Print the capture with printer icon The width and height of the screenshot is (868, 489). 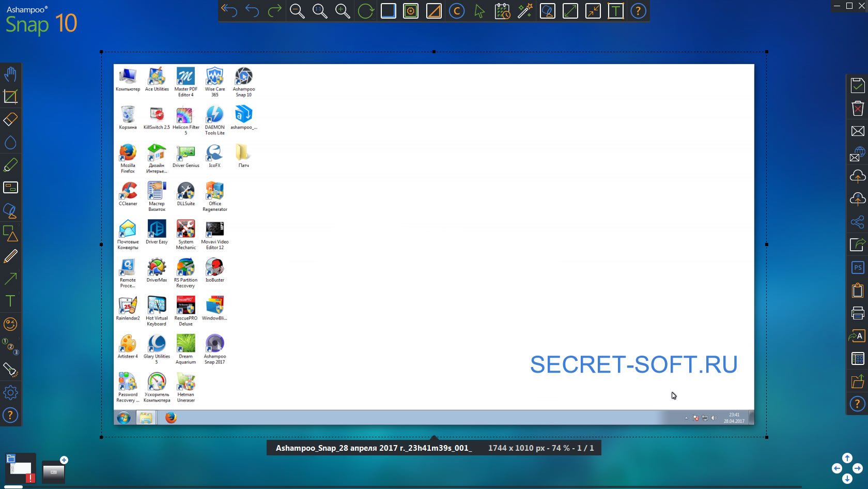click(858, 313)
